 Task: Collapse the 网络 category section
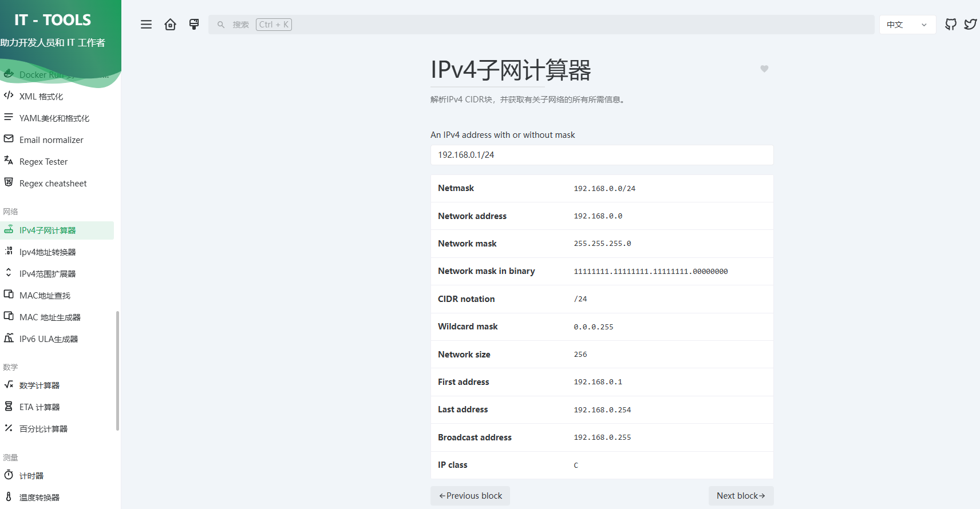click(10, 212)
